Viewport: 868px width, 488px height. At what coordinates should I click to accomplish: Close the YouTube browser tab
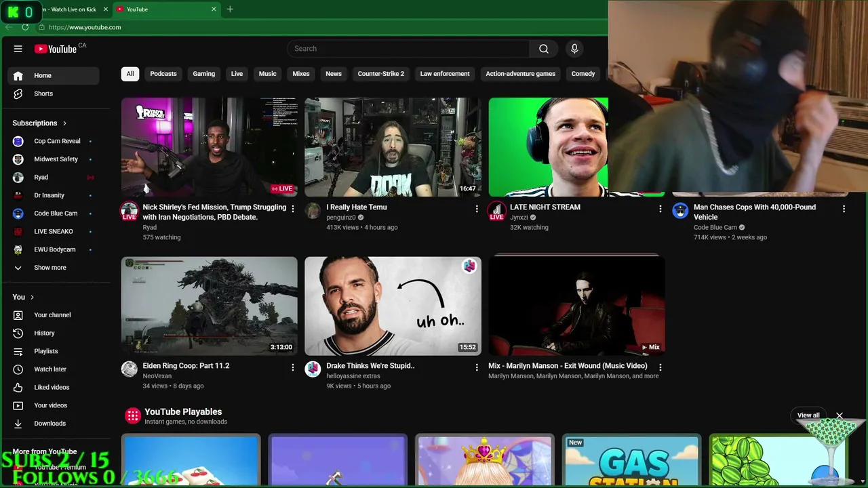point(214,9)
